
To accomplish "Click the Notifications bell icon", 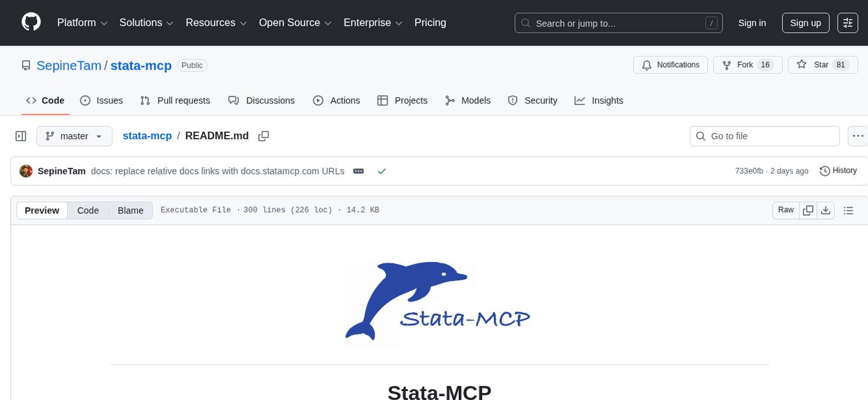I will click(x=647, y=65).
